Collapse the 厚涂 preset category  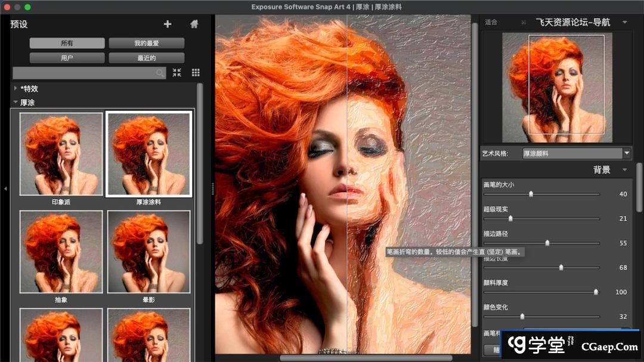pyautogui.click(x=16, y=103)
